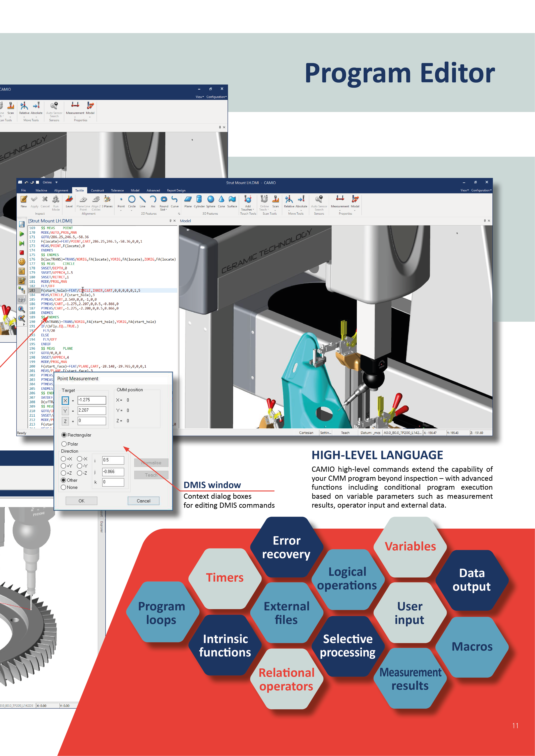Click the Teach status bar button
This screenshot has height=756, width=535.
(x=345, y=433)
